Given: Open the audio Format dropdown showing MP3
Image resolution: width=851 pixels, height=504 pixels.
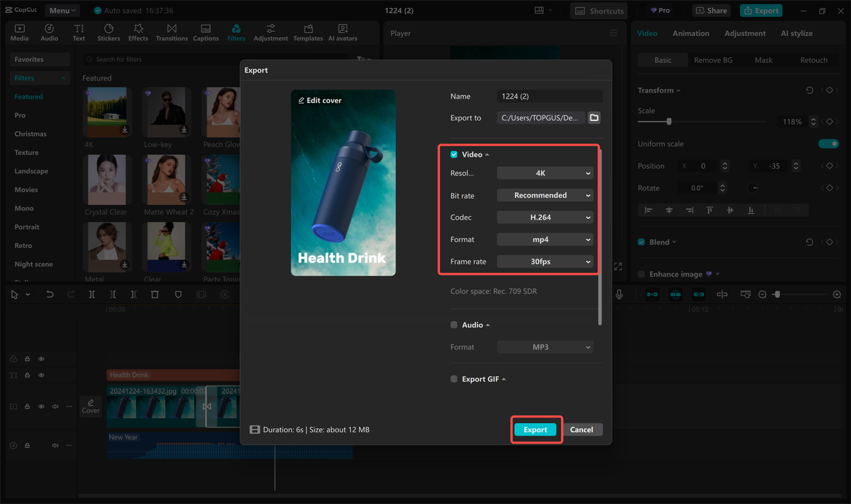Looking at the screenshot, I should tap(545, 346).
